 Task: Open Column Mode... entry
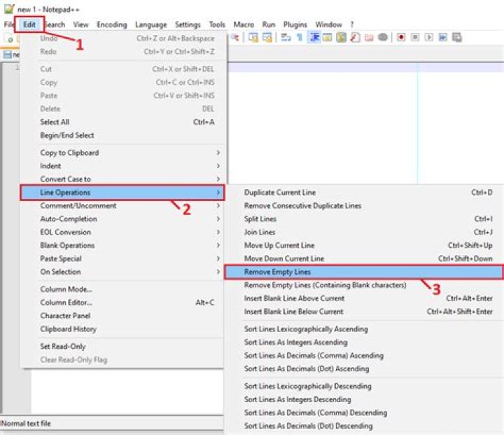pyautogui.click(x=122, y=289)
